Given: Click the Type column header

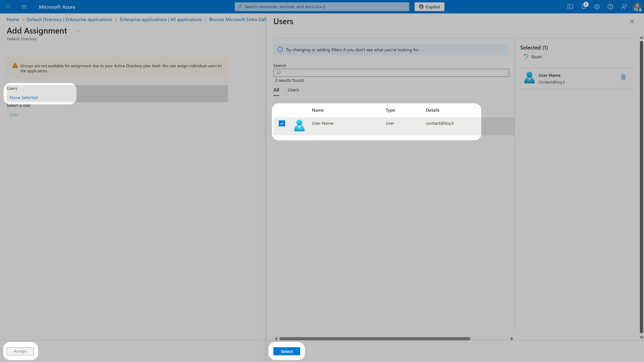Looking at the screenshot, I should pos(390,110).
